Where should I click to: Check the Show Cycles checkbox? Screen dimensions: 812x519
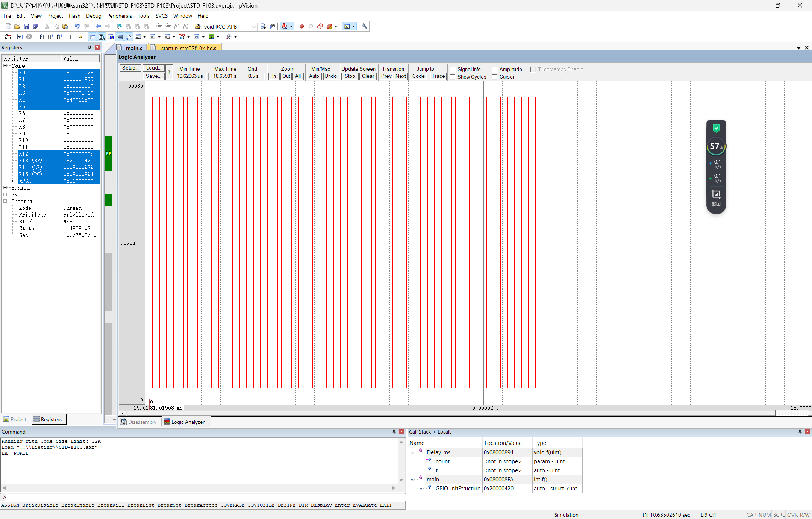pyautogui.click(x=453, y=77)
